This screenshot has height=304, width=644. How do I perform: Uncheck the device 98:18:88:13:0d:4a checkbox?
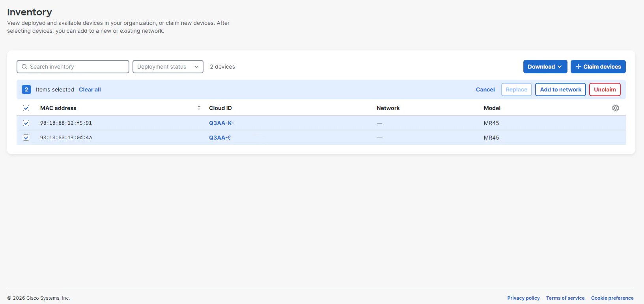coord(26,138)
